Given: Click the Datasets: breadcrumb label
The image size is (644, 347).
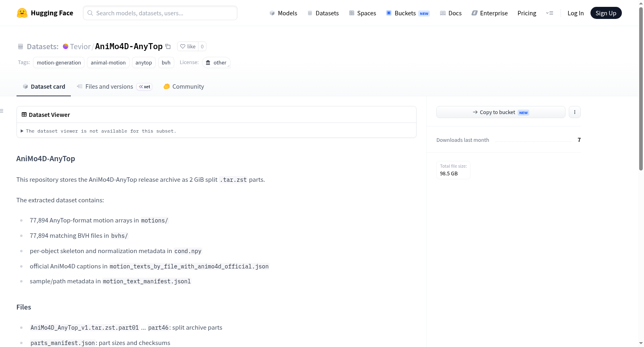Looking at the screenshot, I should [43, 46].
